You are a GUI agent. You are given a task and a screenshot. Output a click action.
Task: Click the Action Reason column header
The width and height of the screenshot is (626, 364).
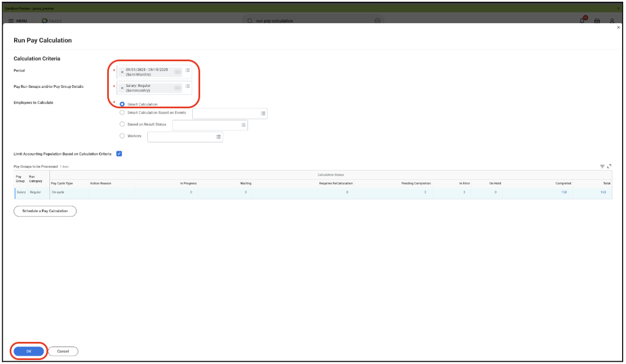click(100, 184)
